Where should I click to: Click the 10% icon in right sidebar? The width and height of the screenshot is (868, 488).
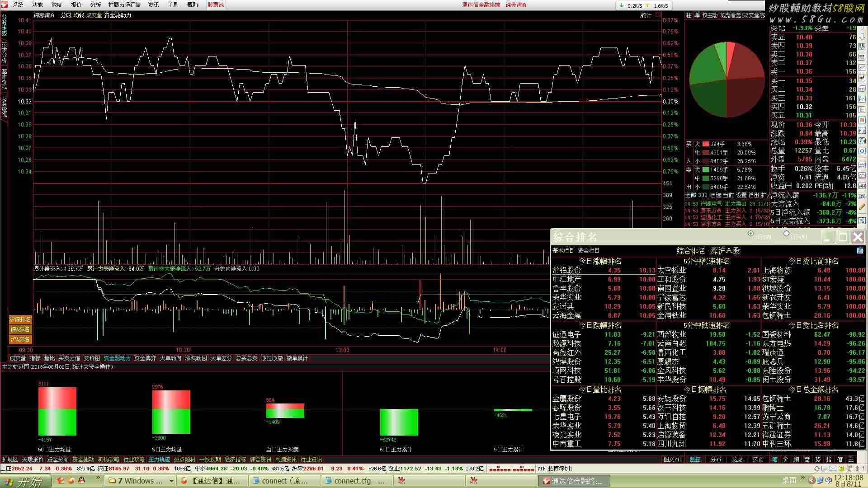click(862, 197)
